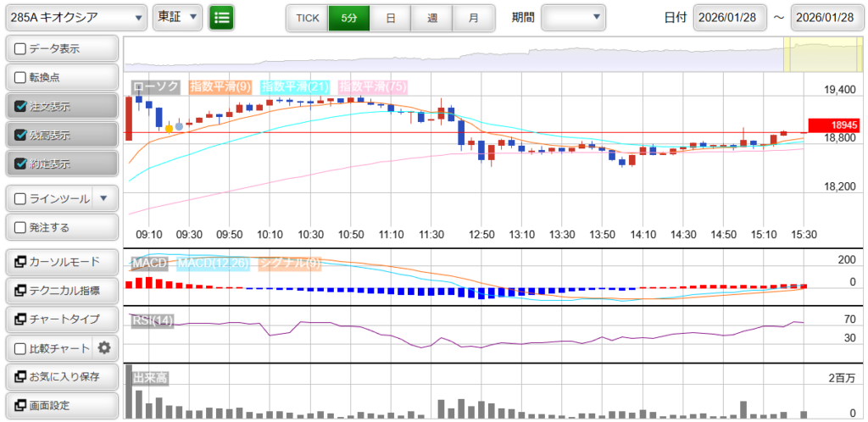
Task: Open テクニカル指標 indicator settings
Action: point(61,291)
